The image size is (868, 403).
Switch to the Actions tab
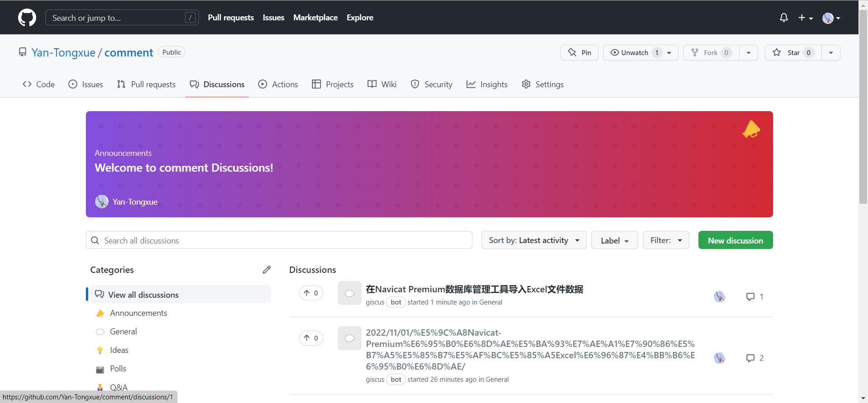tap(278, 84)
